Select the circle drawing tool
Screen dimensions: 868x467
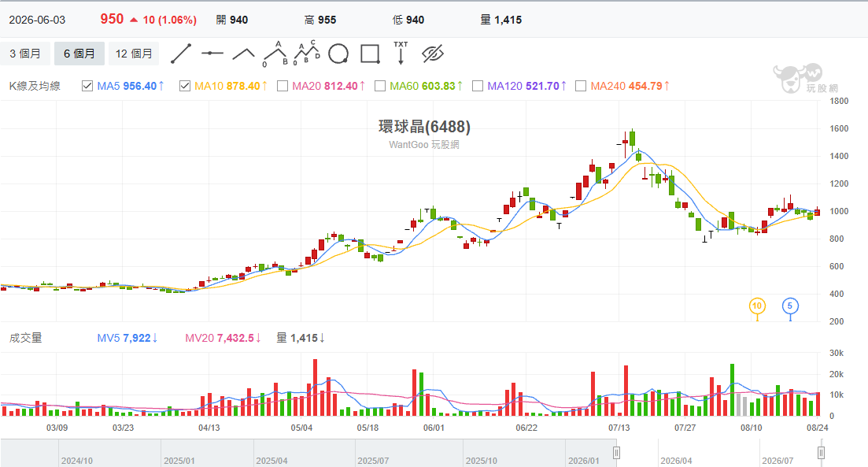(x=338, y=54)
